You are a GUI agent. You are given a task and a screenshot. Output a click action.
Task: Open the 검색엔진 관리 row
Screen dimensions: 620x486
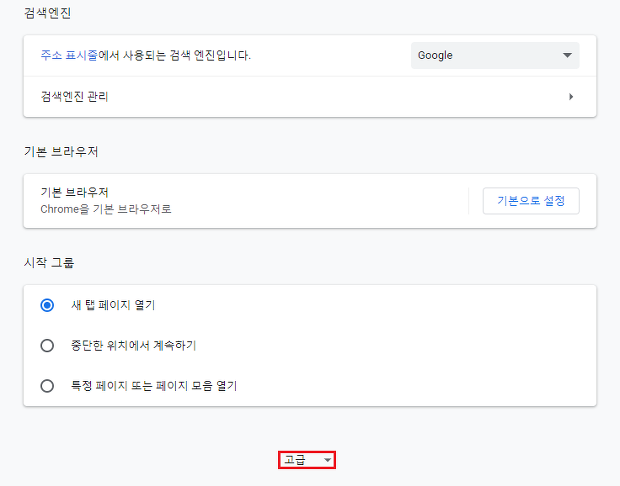pyautogui.click(x=310, y=97)
